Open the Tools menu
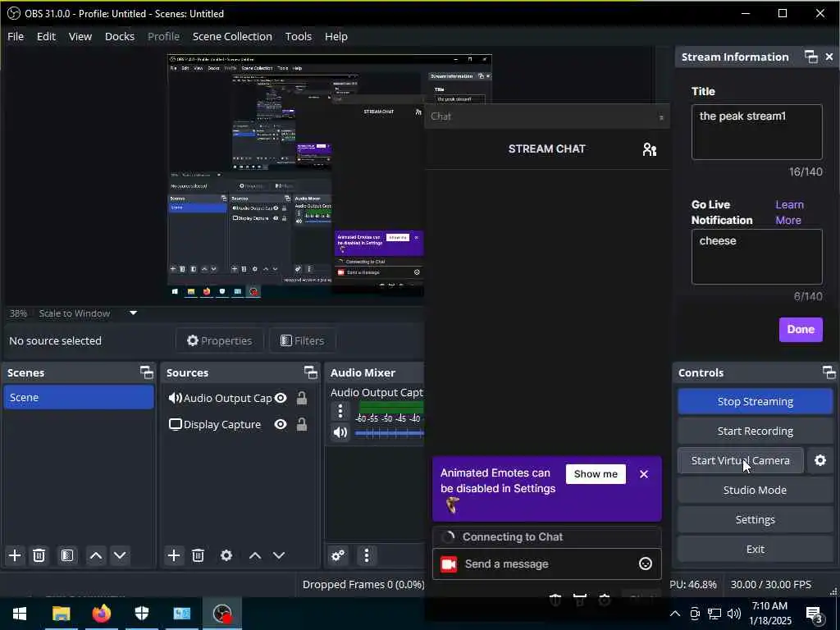The height and width of the screenshot is (630, 840). pyautogui.click(x=299, y=36)
